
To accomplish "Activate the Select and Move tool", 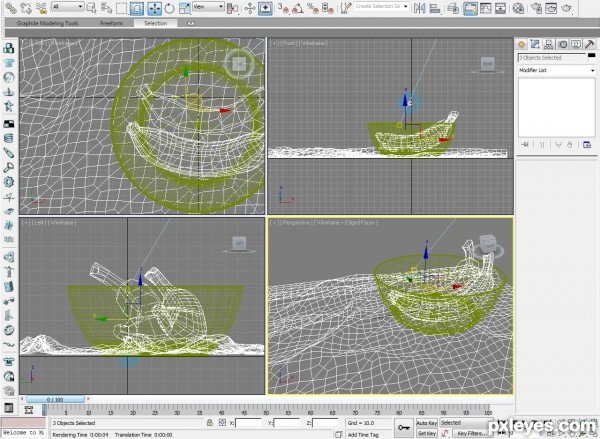I will [x=154, y=8].
